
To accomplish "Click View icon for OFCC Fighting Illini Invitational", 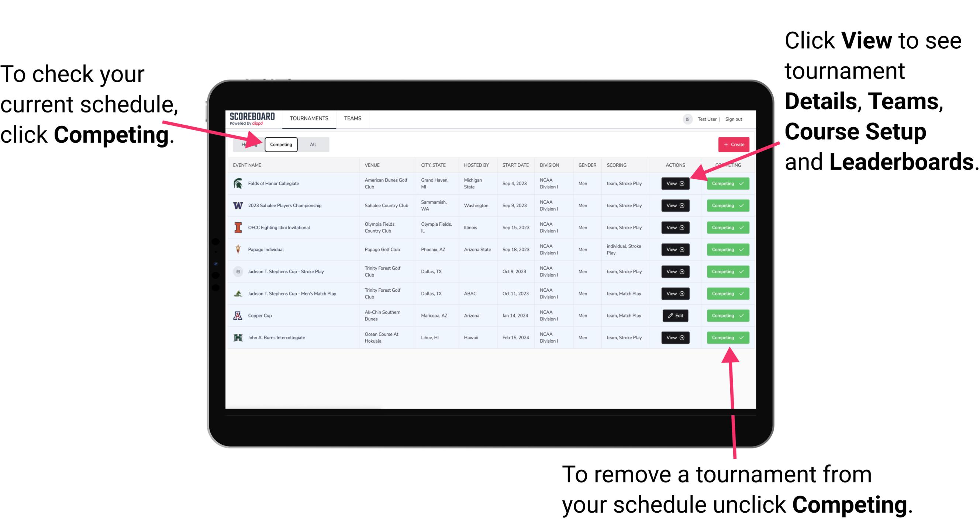I will coord(675,228).
